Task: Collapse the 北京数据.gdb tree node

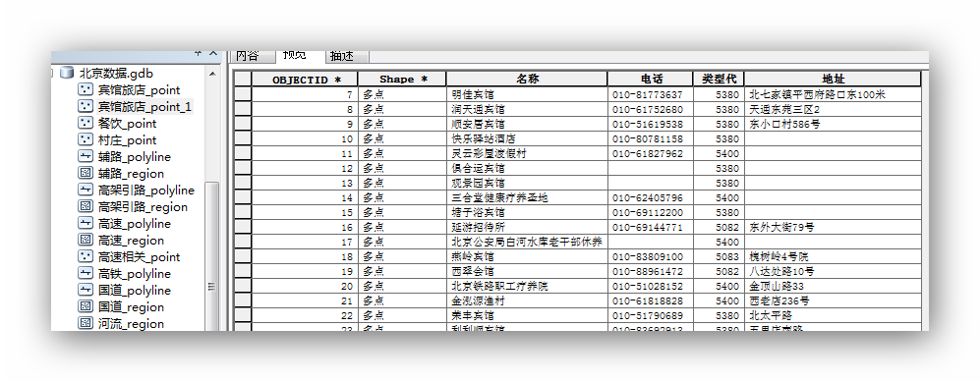Action: (x=53, y=74)
